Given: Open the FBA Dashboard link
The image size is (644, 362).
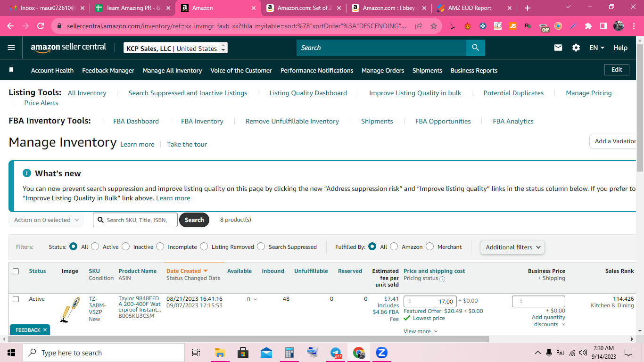Looking at the screenshot, I should click(x=136, y=121).
